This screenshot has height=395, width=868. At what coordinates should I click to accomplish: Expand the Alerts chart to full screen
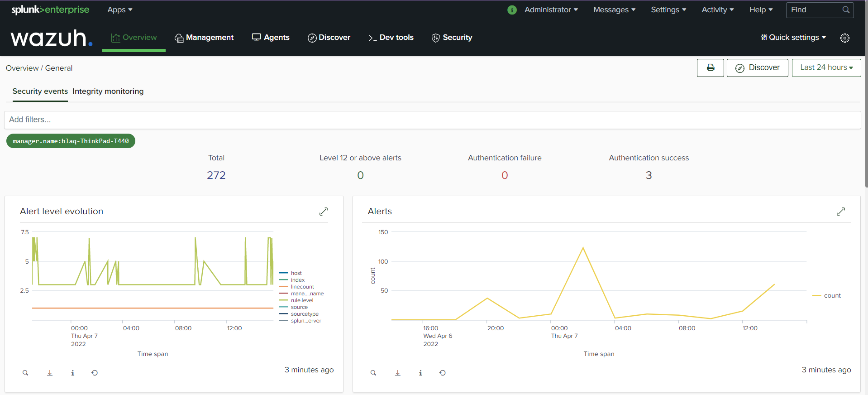pyautogui.click(x=841, y=212)
